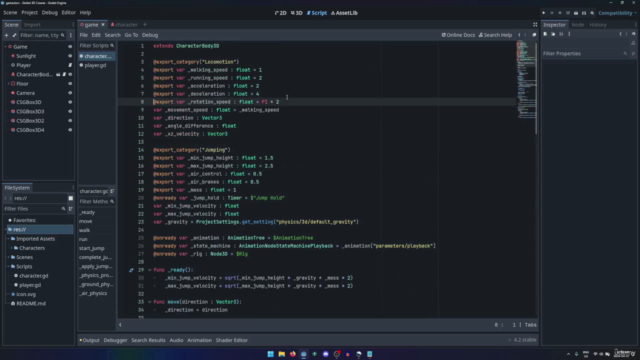Open Windows Start menu

coord(270,354)
